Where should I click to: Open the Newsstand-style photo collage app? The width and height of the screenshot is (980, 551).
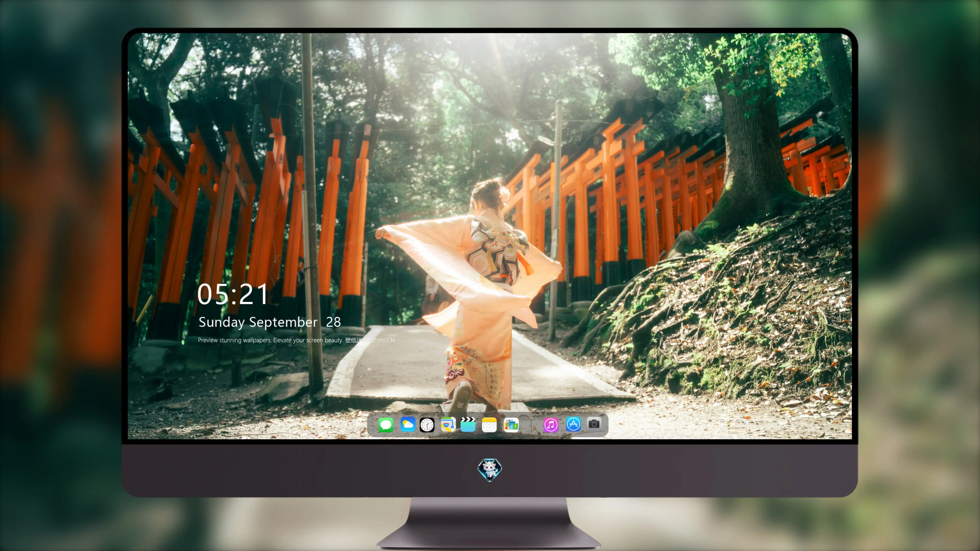click(x=511, y=425)
